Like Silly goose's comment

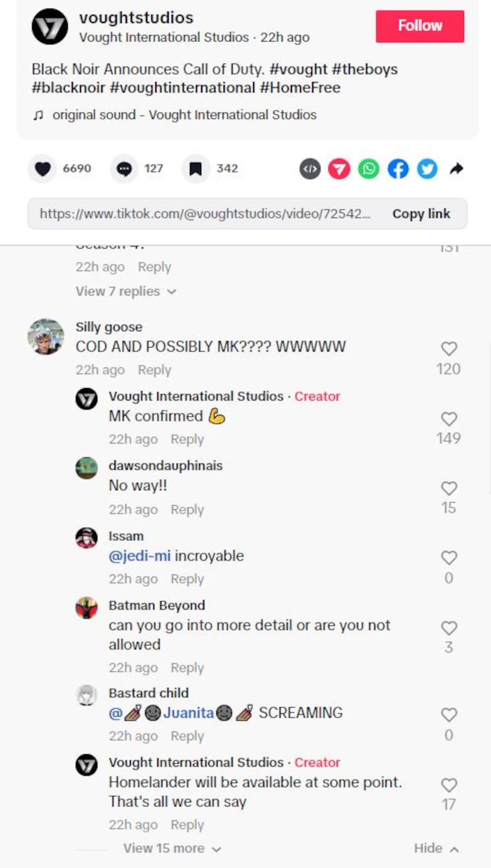(449, 349)
